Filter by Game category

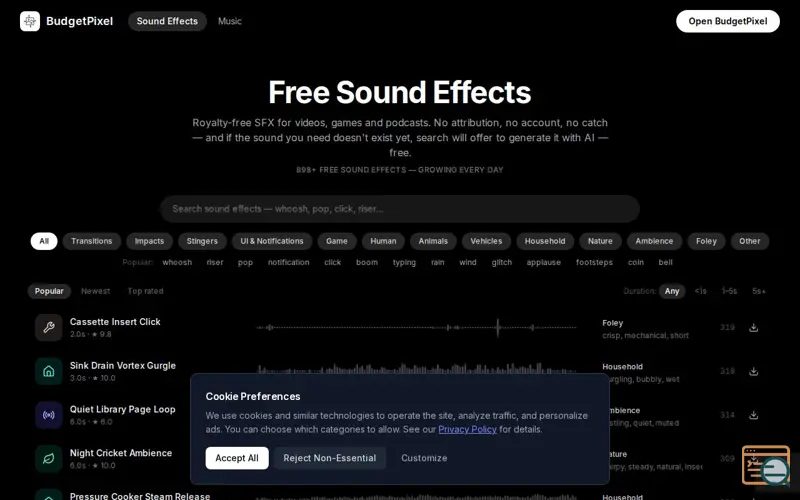(x=337, y=241)
